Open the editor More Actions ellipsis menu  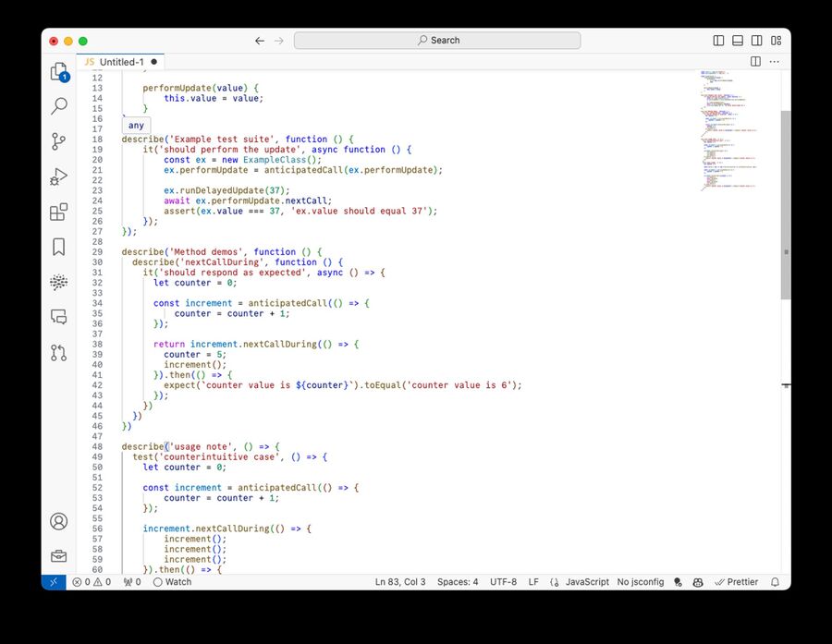tap(775, 62)
